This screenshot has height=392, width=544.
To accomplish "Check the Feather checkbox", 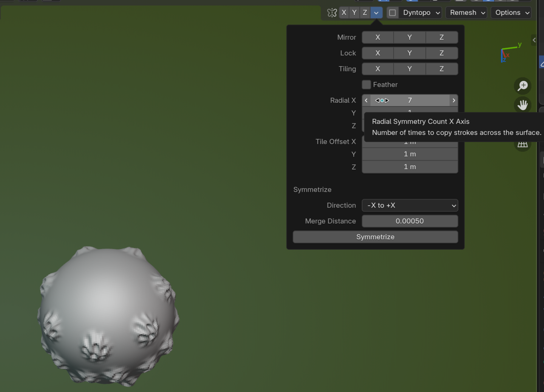I will [366, 85].
